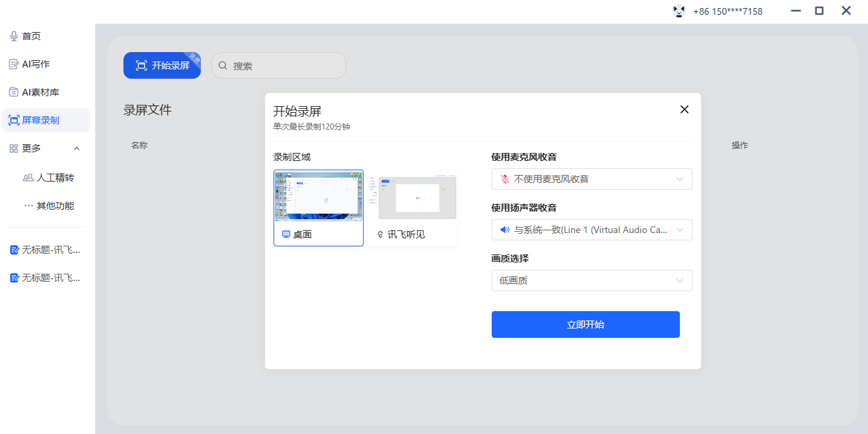Open AI写作 from the sidebar
This screenshot has width=868, height=434.
pos(35,64)
